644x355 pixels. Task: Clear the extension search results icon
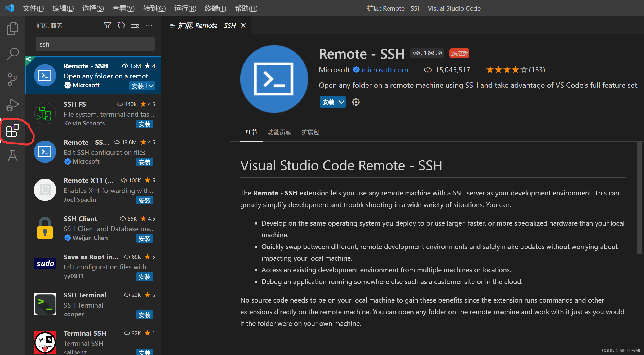pyautogui.click(x=135, y=25)
